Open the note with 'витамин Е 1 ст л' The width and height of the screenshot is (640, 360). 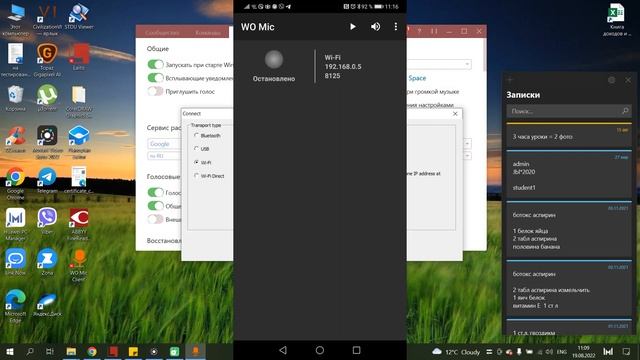[x=569, y=288]
